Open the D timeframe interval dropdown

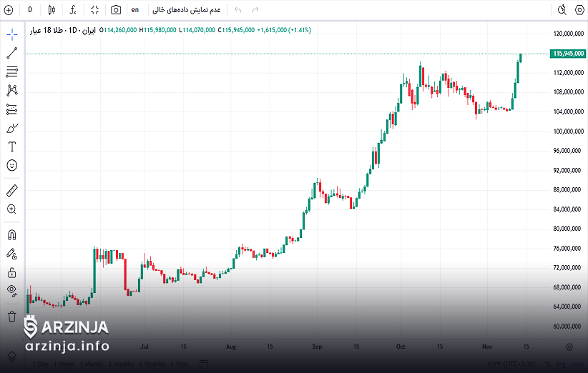[x=30, y=10]
